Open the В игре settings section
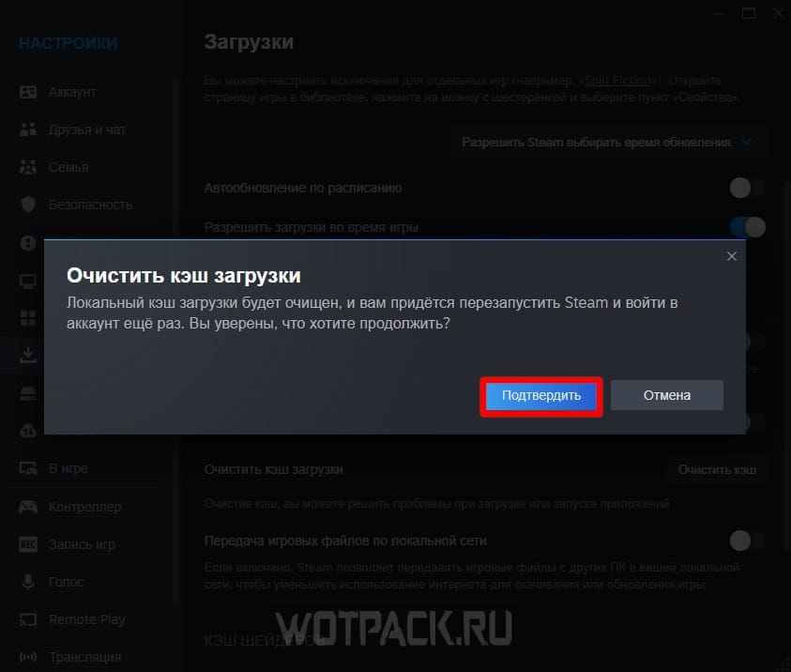Screen dimensions: 791x672 [68, 468]
